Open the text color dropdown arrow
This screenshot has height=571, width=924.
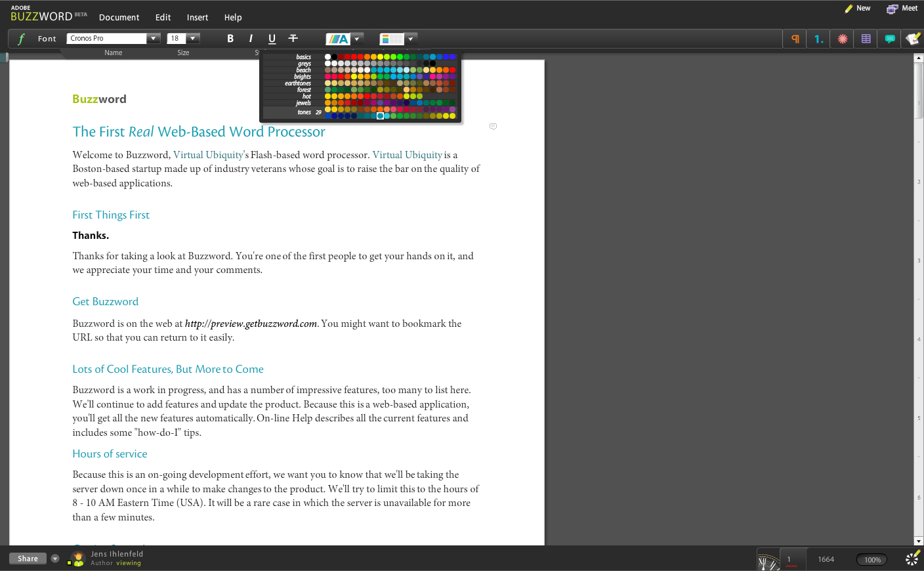[357, 39]
